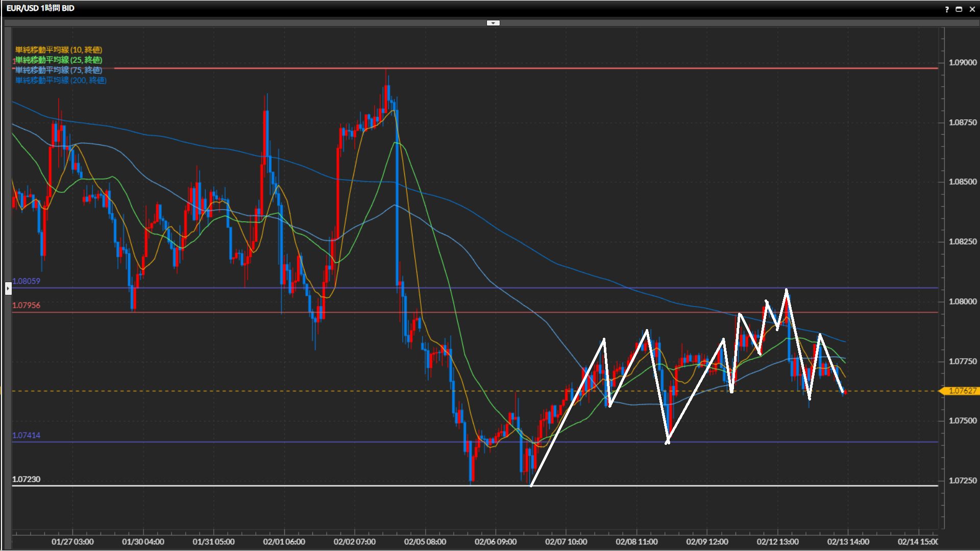Click the 01/27 03:00 time axis label
This screenshot has height=551, width=980.
coord(72,541)
